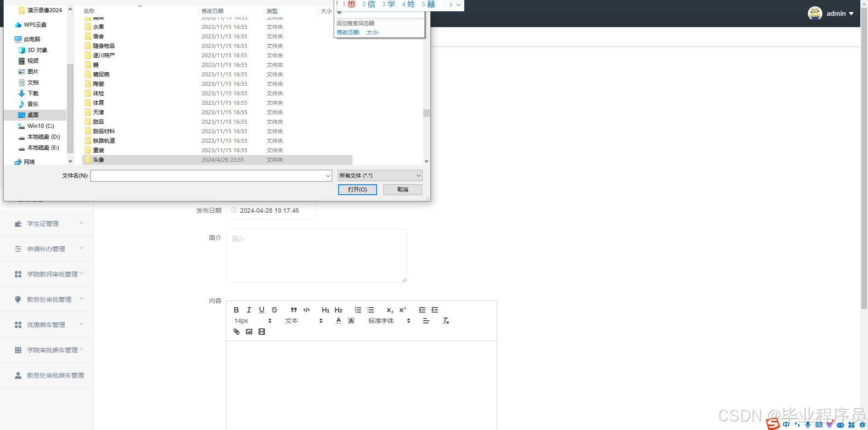Apply Heading 2 style
The width and height of the screenshot is (868, 430).
tap(338, 310)
